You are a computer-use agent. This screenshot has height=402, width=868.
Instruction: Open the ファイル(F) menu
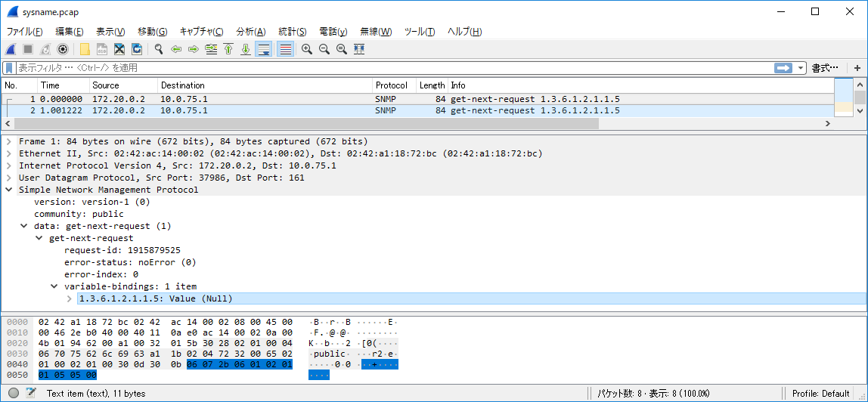(24, 32)
